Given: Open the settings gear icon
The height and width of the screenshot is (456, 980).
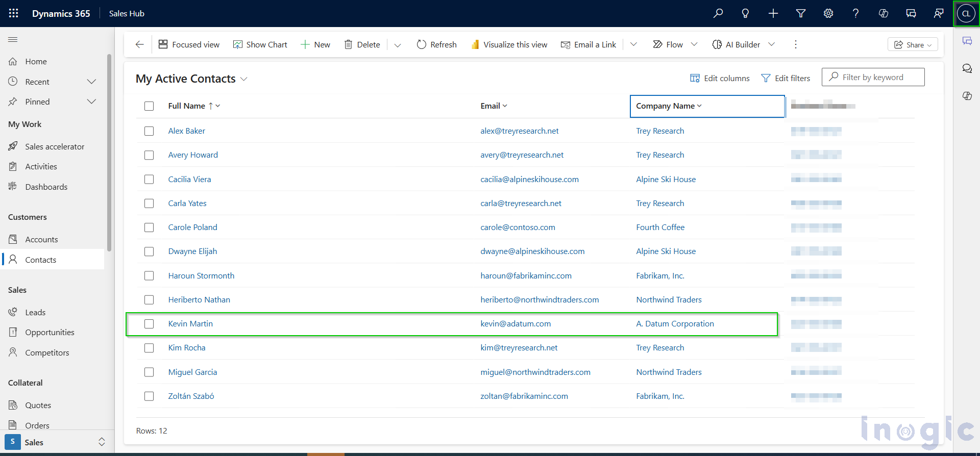Looking at the screenshot, I should click(828, 13).
